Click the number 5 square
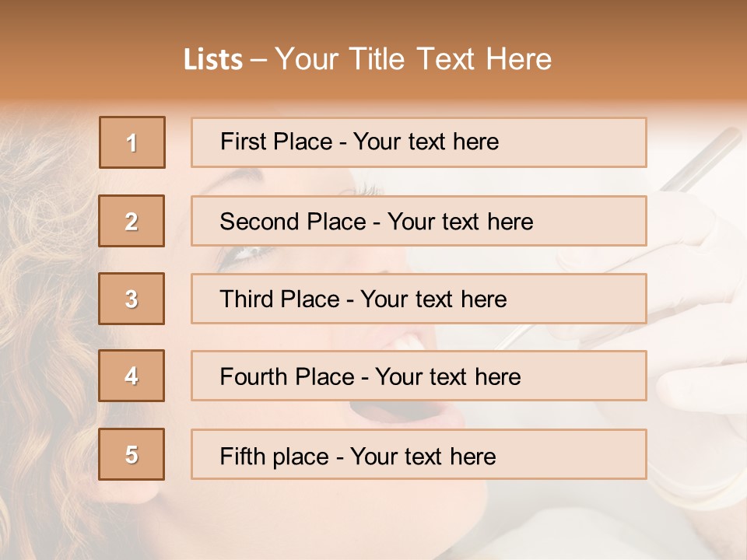 (132, 454)
